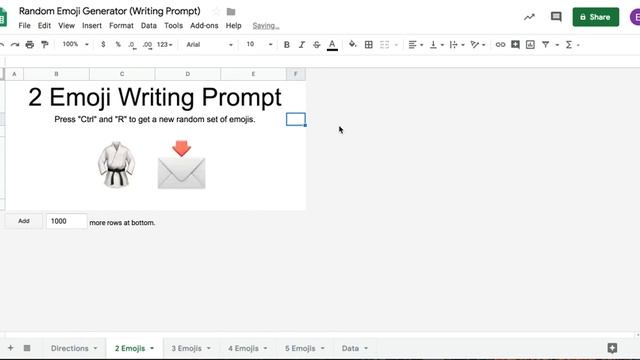Insert a comment from toolbar
Viewport: 640px width, 360px height.
[x=515, y=44]
